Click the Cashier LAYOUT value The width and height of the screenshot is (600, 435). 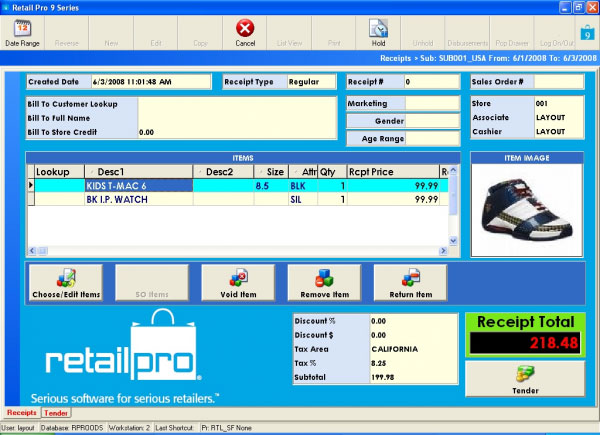559,131
